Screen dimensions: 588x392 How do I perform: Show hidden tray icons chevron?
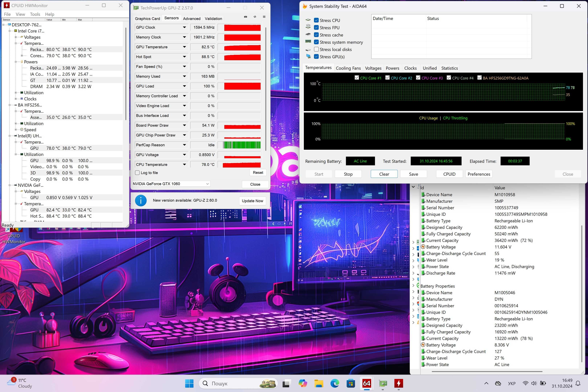pos(486,383)
